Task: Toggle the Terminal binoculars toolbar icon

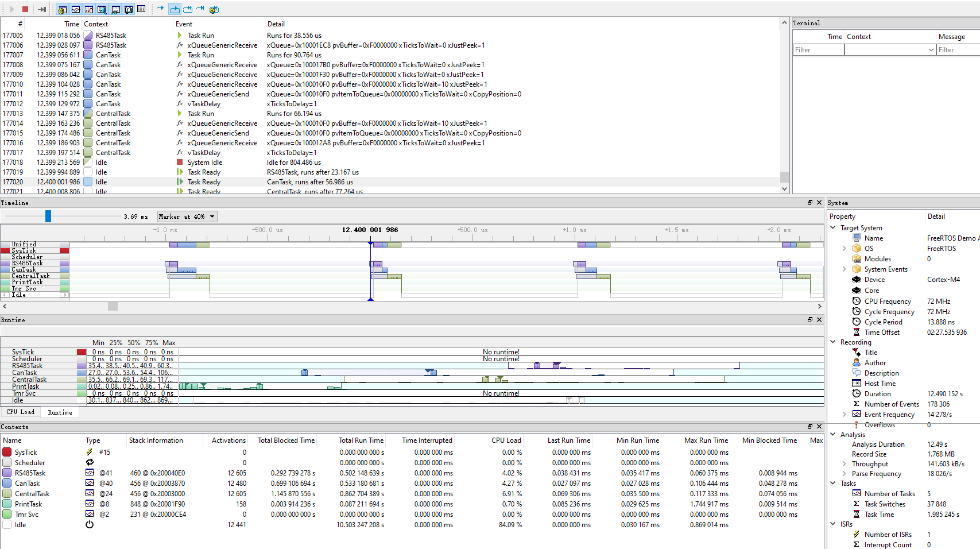Action: pyautogui.click(x=115, y=9)
